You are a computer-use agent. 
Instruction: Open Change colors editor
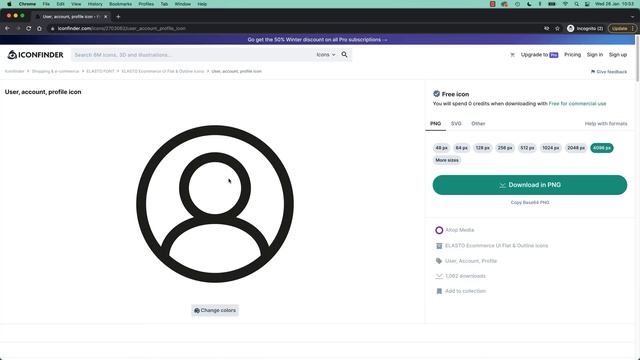[215, 311]
